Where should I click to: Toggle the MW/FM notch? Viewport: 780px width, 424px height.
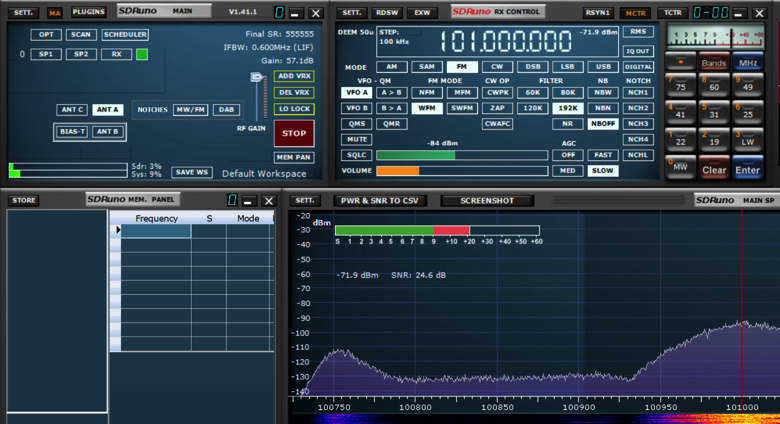tap(191, 109)
